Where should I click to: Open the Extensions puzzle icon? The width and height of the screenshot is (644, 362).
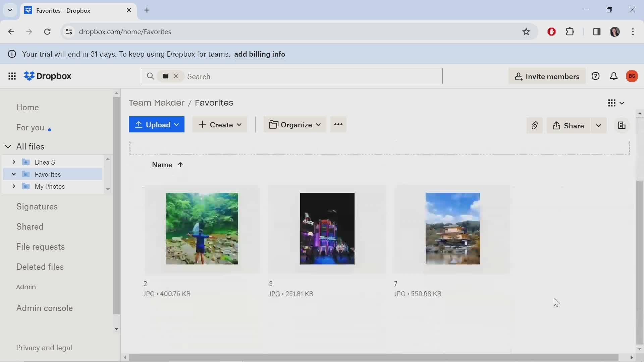(x=570, y=32)
